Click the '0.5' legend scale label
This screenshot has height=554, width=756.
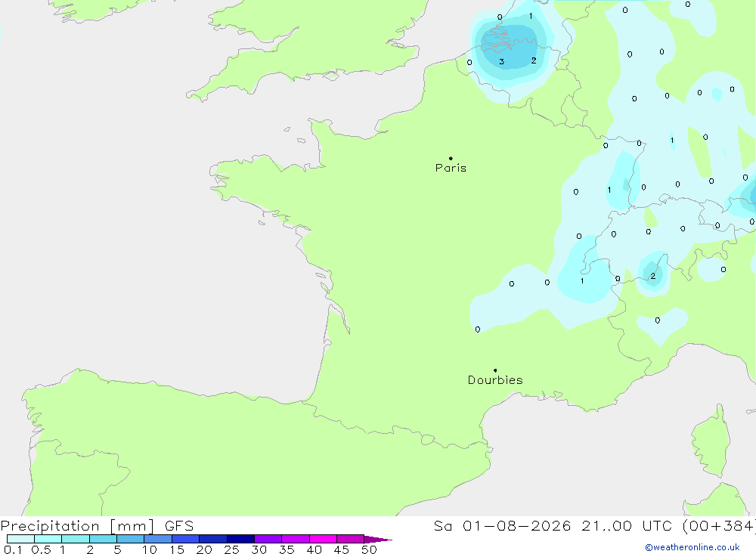(x=42, y=549)
